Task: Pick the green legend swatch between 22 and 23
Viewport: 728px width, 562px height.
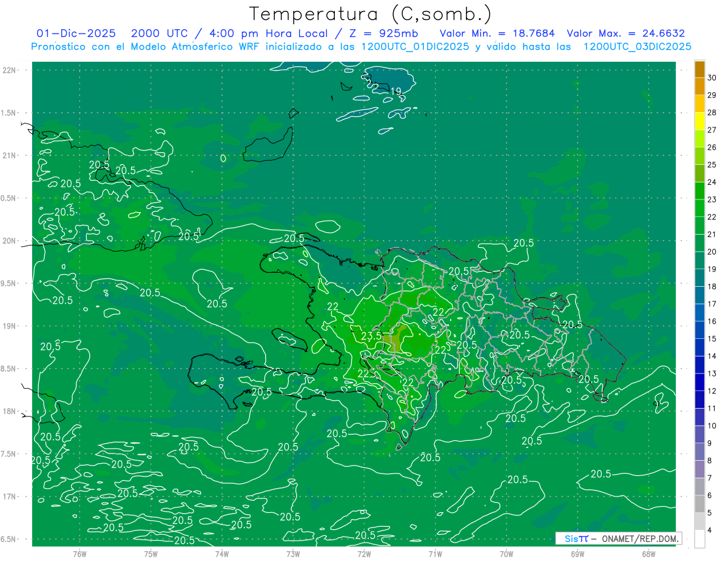Action: [699, 209]
